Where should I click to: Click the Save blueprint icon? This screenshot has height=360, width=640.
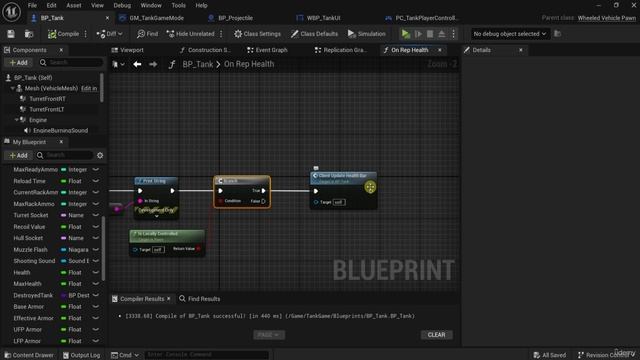tap(11, 34)
